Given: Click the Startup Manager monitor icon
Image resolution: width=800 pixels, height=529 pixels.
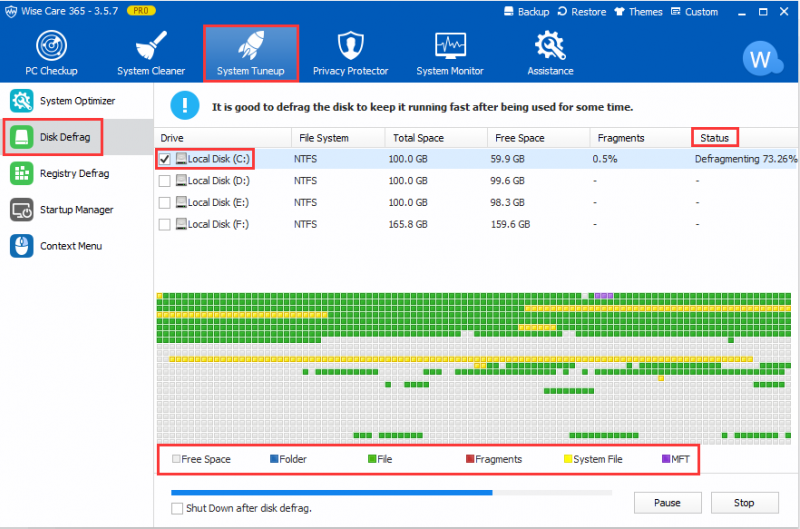Looking at the screenshot, I should (21, 210).
